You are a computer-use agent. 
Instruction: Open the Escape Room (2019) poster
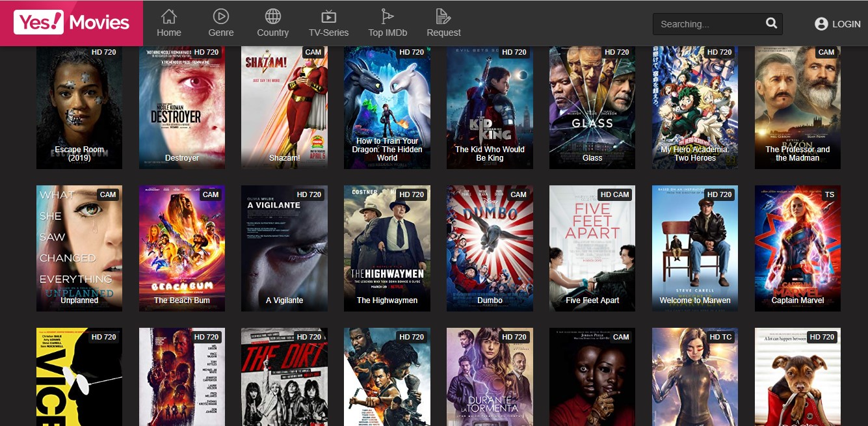pyautogui.click(x=79, y=107)
